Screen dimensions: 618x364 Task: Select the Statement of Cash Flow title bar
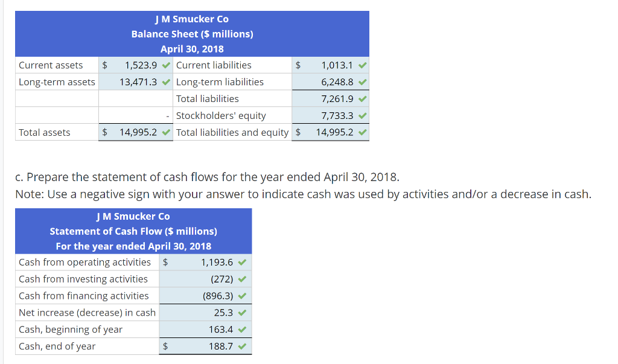click(133, 231)
